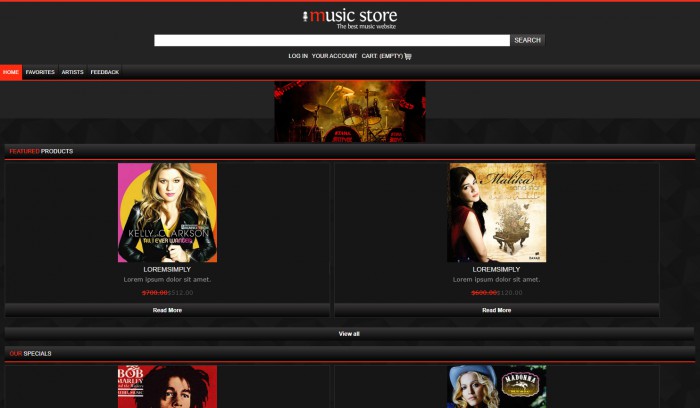The image size is (700, 408).
Task: Click the SEARCH button
Action: pos(527,40)
